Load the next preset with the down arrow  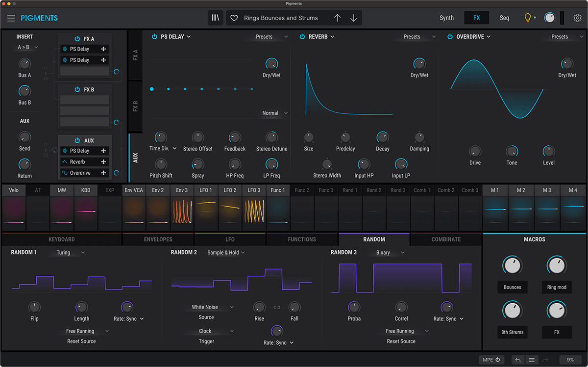pyautogui.click(x=354, y=18)
